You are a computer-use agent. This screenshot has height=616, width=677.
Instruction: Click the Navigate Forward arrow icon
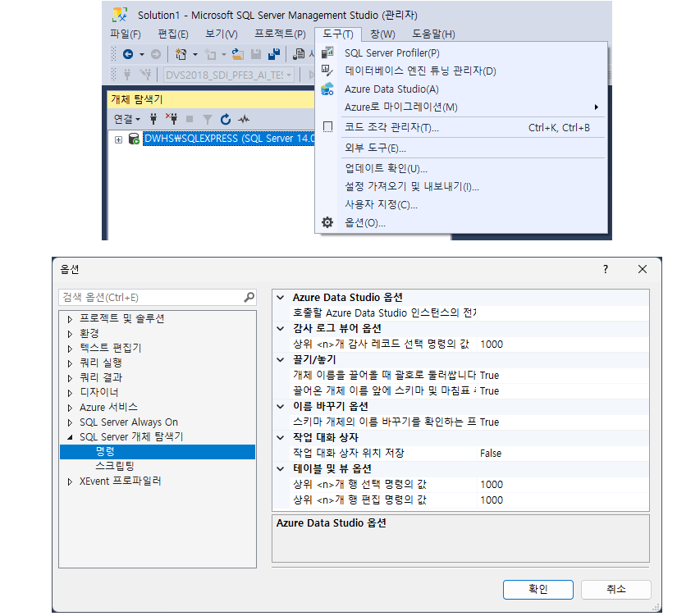click(156, 54)
